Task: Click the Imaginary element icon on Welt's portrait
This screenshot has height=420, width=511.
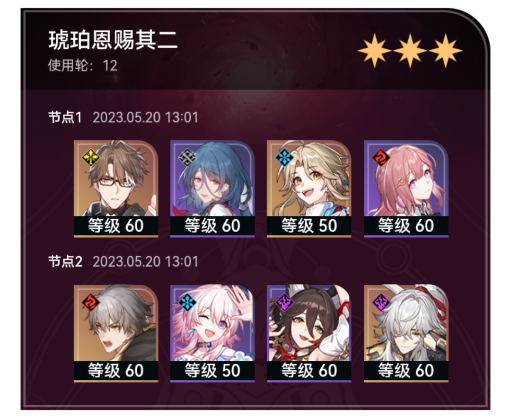Action: point(90,158)
